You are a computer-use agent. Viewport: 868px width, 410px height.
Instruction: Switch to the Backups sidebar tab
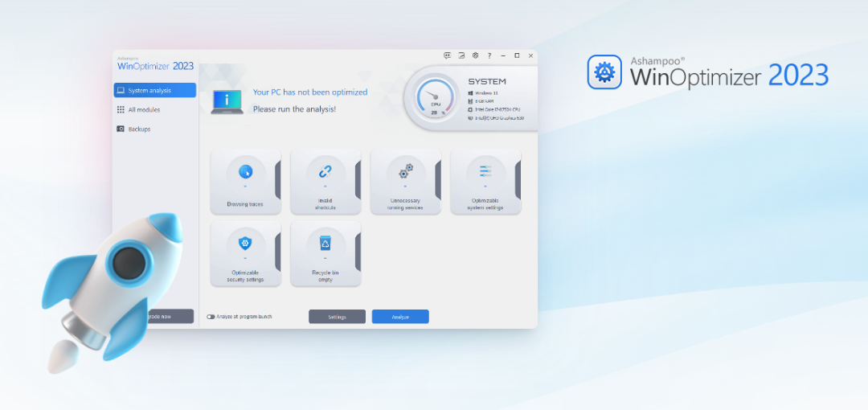coord(155,129)
